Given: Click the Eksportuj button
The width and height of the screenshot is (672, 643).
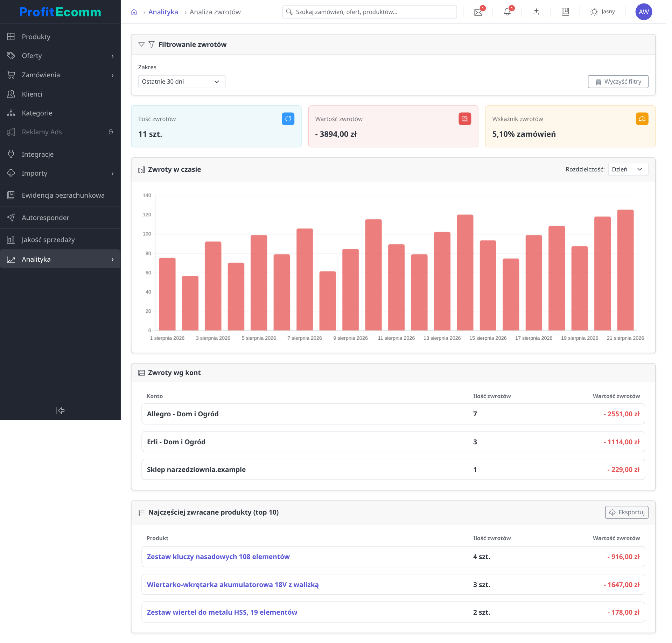Looking at the screenshot, I should (x=626, y=512).
